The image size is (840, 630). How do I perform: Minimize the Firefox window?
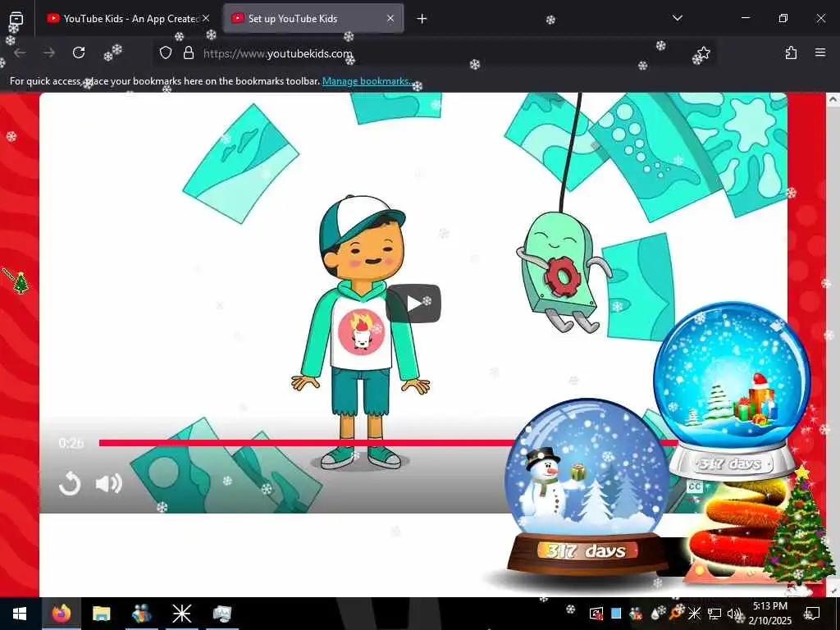point(745,18)
